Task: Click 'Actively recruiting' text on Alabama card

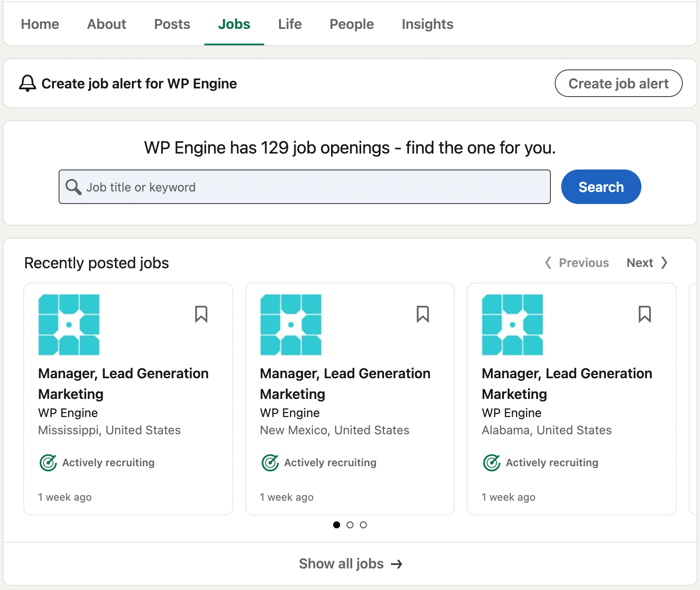Action: coord(552,463)
